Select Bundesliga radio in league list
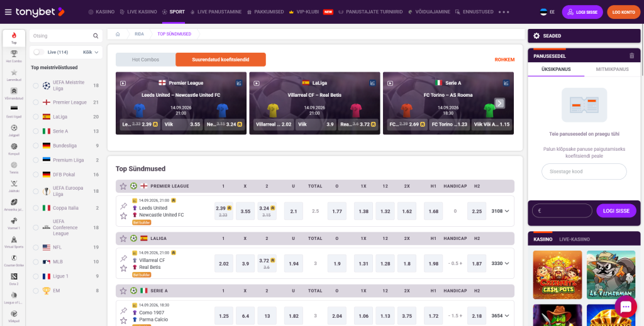 coord(36,146)
